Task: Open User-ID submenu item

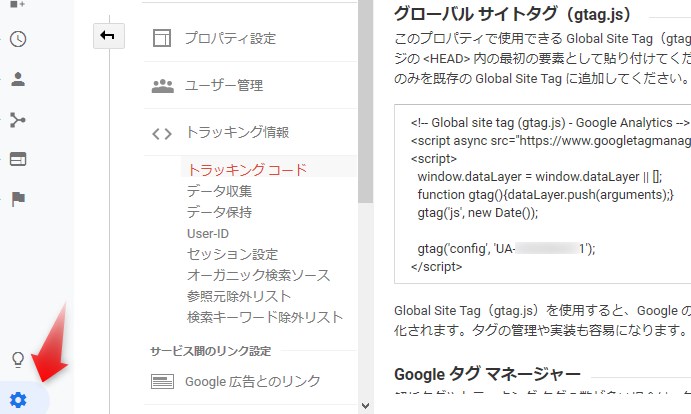Action: click(x=208, y=234)
